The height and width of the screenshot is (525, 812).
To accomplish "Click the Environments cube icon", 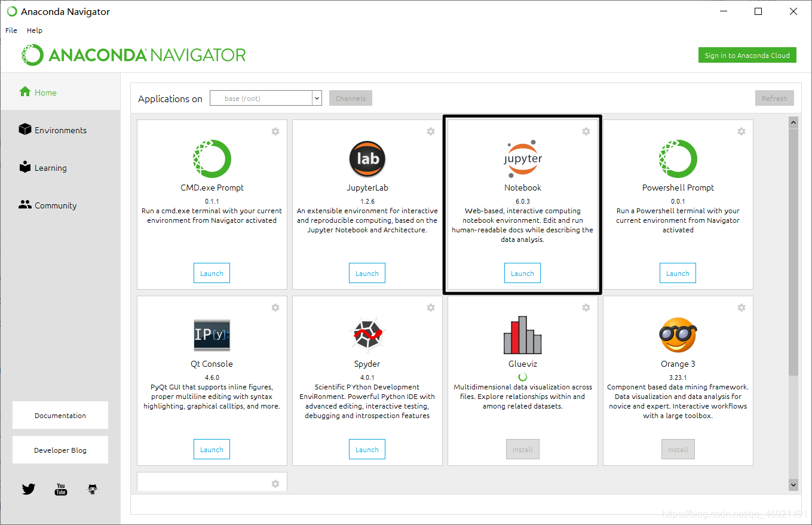I will point(24,130).
